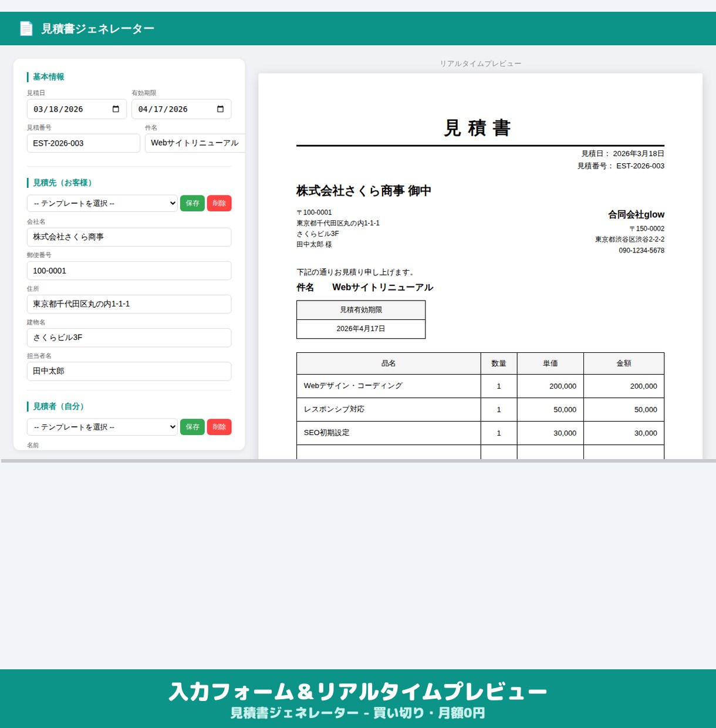Click 合同会社glow in preview
The height and width of the screenshot is (728, 716).
coord(636,215)
